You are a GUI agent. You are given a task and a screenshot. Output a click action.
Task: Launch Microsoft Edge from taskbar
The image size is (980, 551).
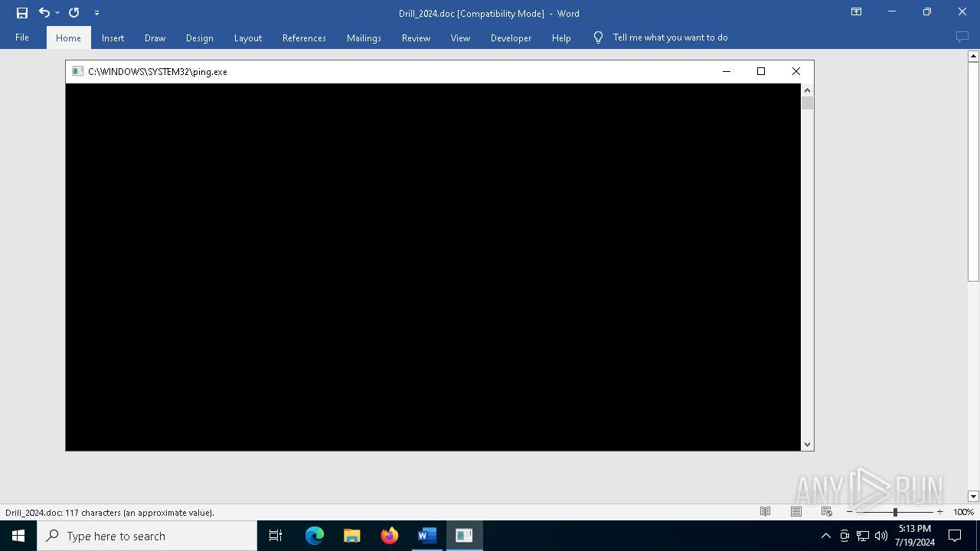tap(315, 536)
